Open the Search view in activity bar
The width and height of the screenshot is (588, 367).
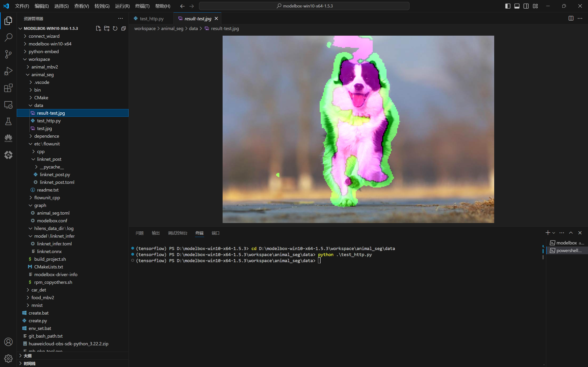[8, 37]
